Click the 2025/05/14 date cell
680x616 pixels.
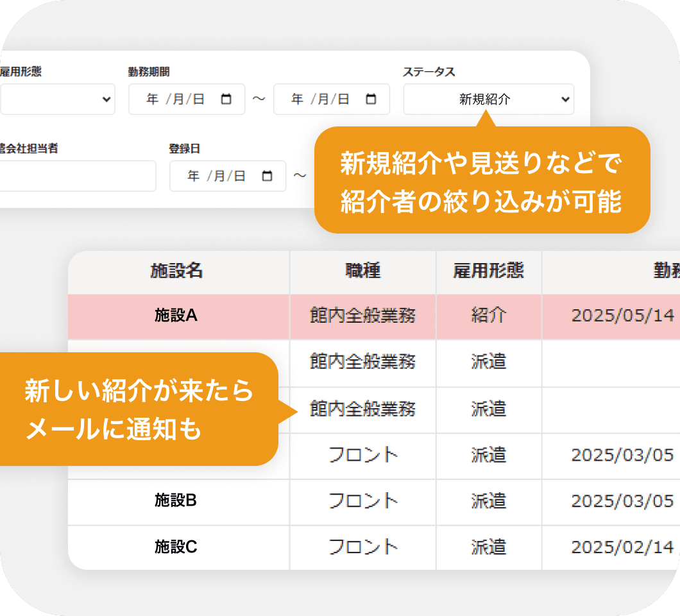622,316
